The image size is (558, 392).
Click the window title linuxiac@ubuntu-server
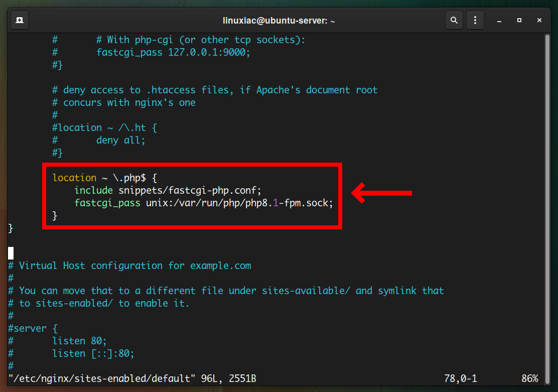(278, 21)
